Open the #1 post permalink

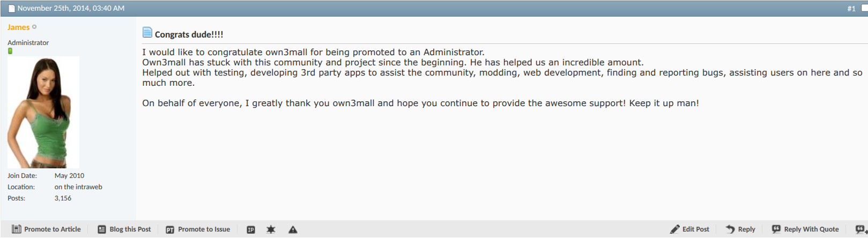click(x=851, y=9)
